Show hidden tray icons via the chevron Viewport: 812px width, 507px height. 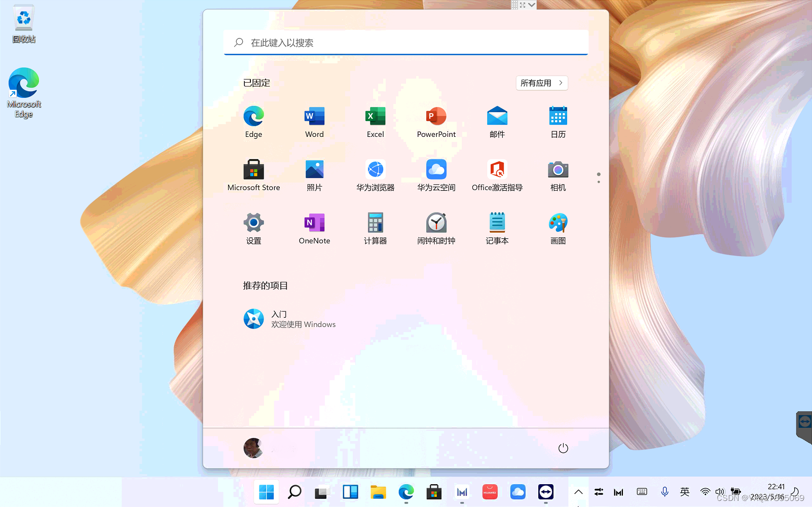(x=578, y=491)
